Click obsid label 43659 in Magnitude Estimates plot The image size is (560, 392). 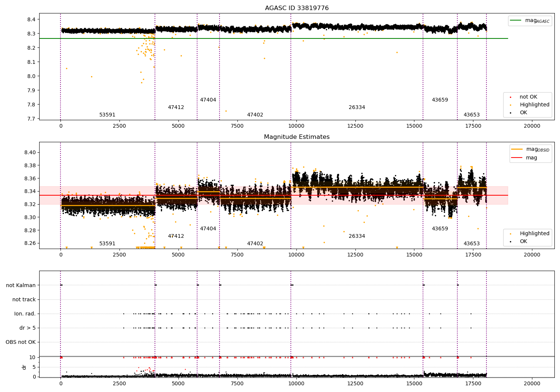440,229
